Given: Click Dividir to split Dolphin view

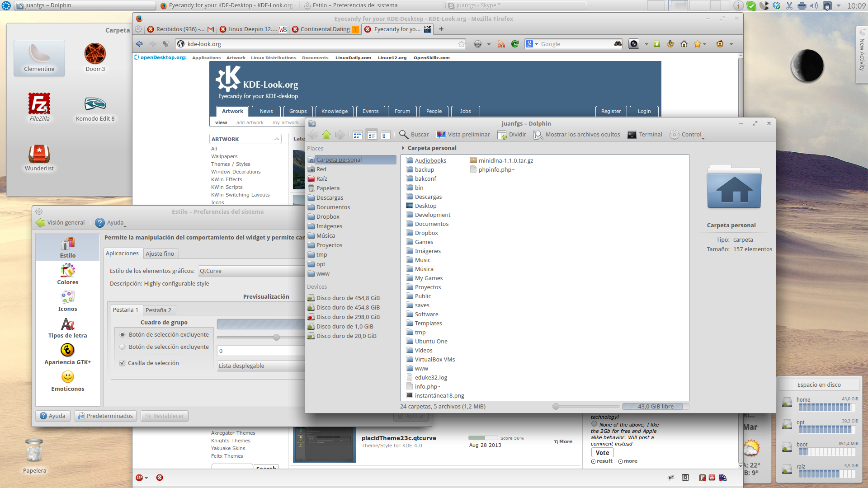Looking at the screenshot, I should 512,135.
